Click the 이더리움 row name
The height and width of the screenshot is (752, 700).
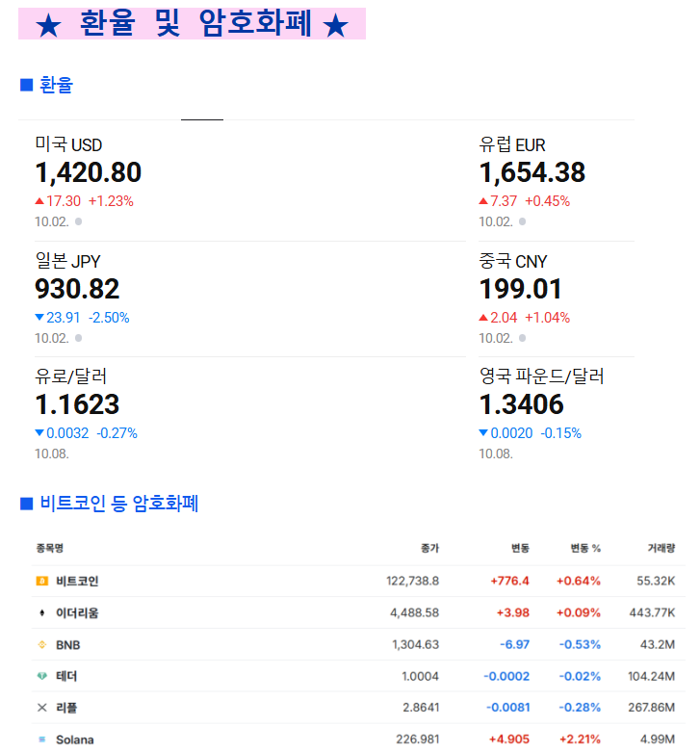(x=77, y=612)
